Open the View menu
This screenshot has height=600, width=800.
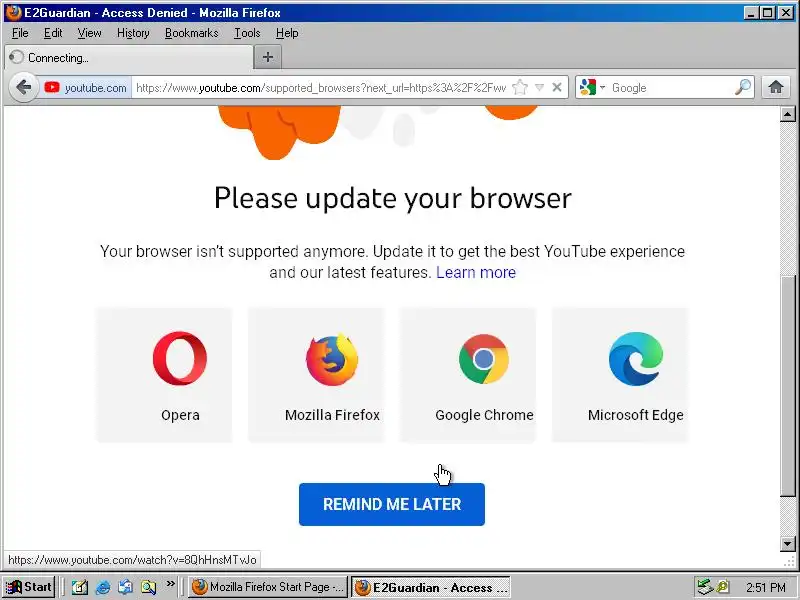89,33
